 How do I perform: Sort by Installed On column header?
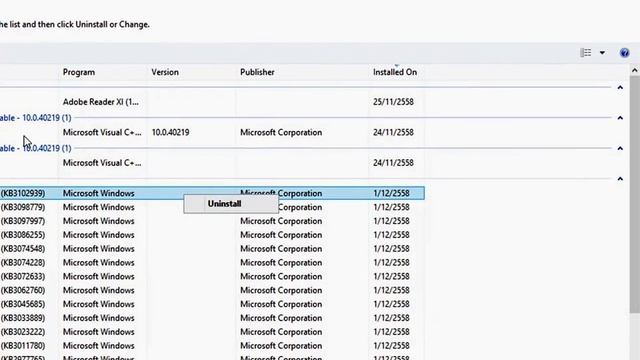click(395, 72)
